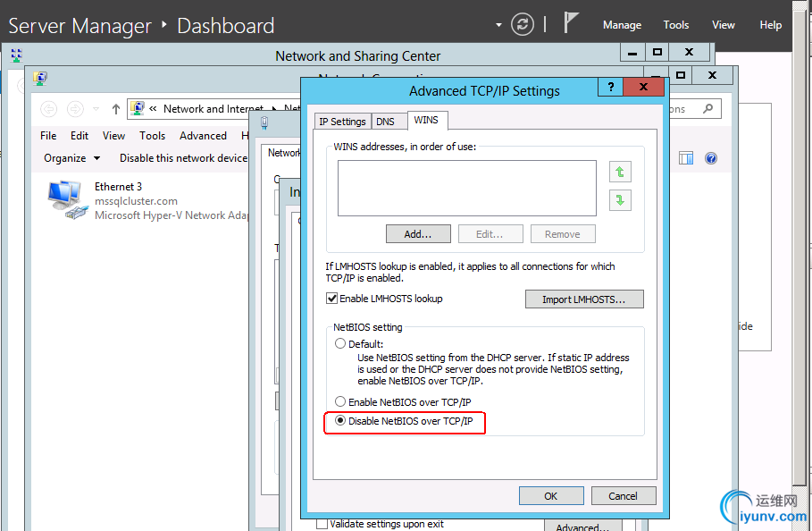This screenshot has width=812, height=531.
Task: Click the Add... button for WINS addresses
Action: pyautogui.click(x=418, y=234)
